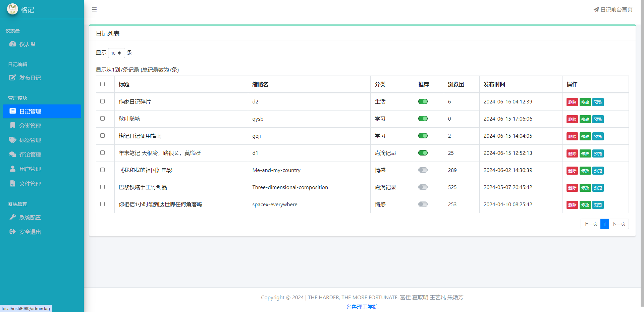The image size is (644, 312).
Task: Tick the checkbox for 秋叶随笔 row
Action: pyautogui.click(x=103, y=119)
